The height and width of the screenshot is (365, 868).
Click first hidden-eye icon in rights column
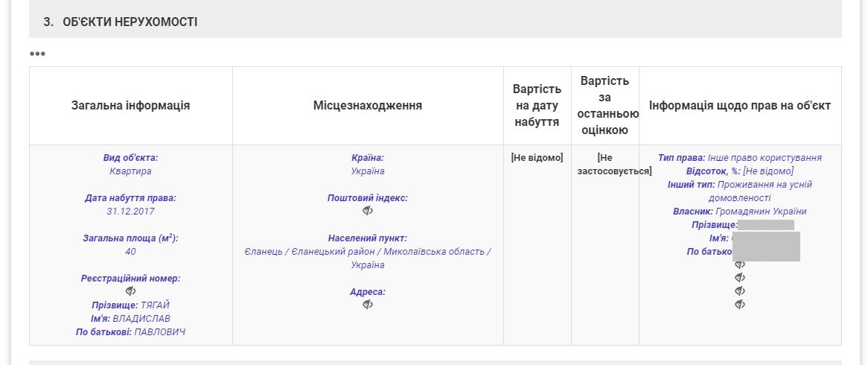(x=740, y=264)
